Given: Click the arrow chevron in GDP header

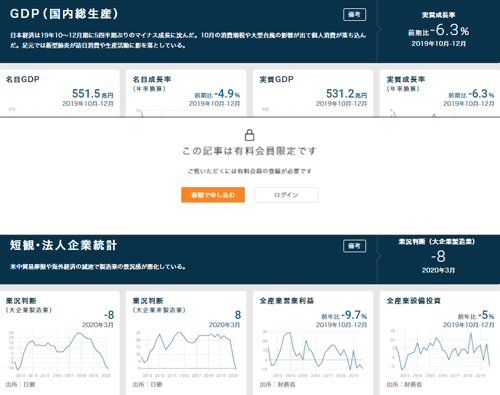Looking at the screenshot, I should [x=379, y=29].
